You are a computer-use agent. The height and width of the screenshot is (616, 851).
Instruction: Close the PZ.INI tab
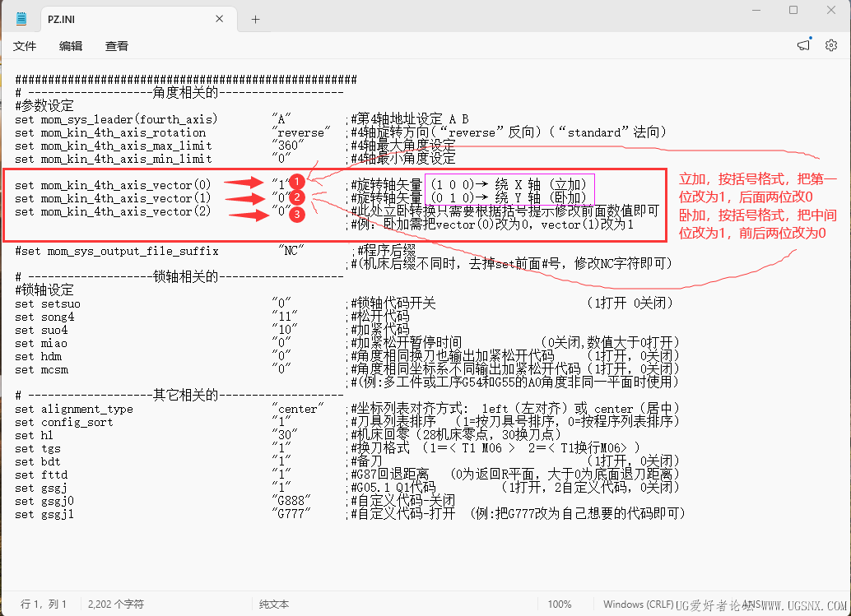219,19
